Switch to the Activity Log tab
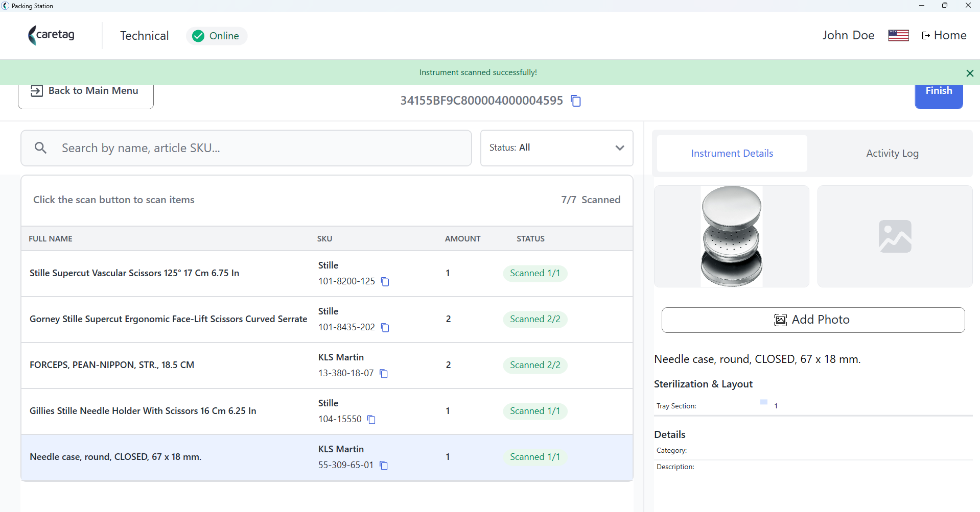 pyautogui.click(x=892, y=153)
